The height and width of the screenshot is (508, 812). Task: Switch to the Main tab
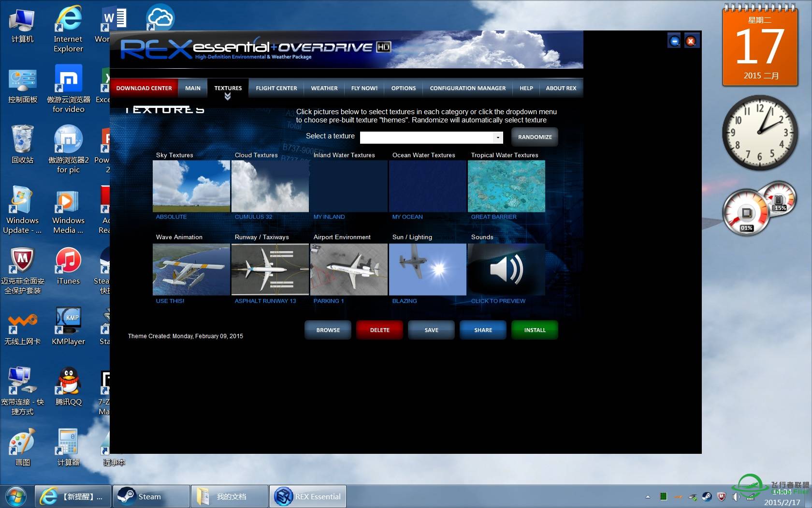coord(192,88)
